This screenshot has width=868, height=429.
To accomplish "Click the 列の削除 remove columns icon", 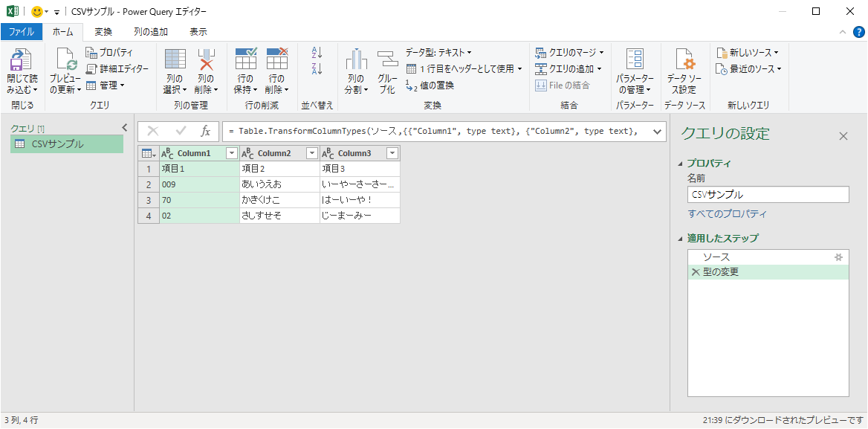I will (x=206, y=59).
